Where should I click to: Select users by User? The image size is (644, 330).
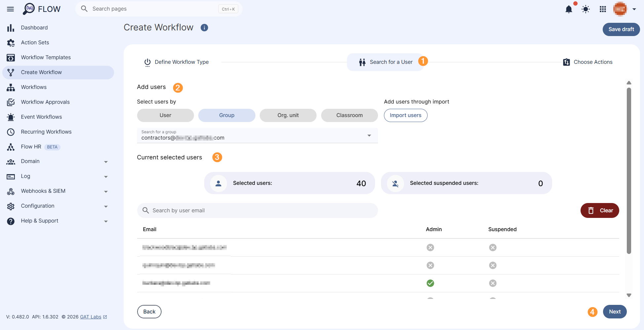coord(165,115)
